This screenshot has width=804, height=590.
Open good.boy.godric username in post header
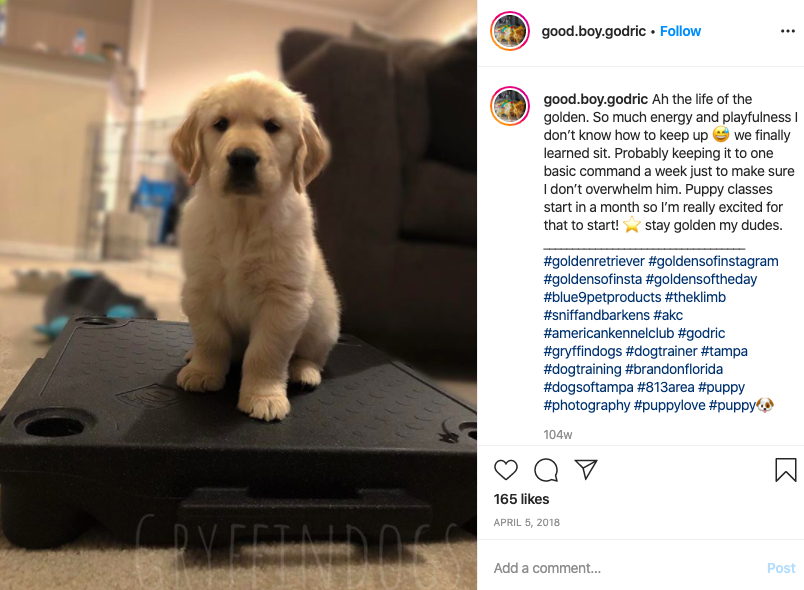click(x=593, y=31)
